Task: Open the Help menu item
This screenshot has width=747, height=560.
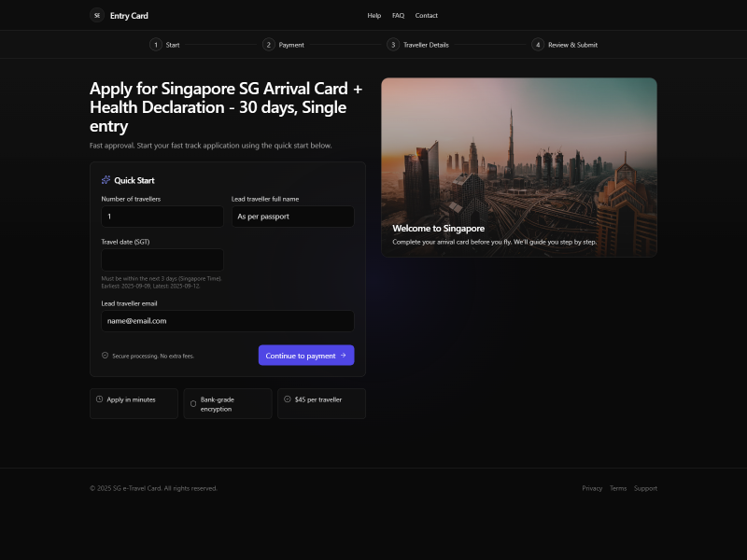Action: tap(373, 15)
